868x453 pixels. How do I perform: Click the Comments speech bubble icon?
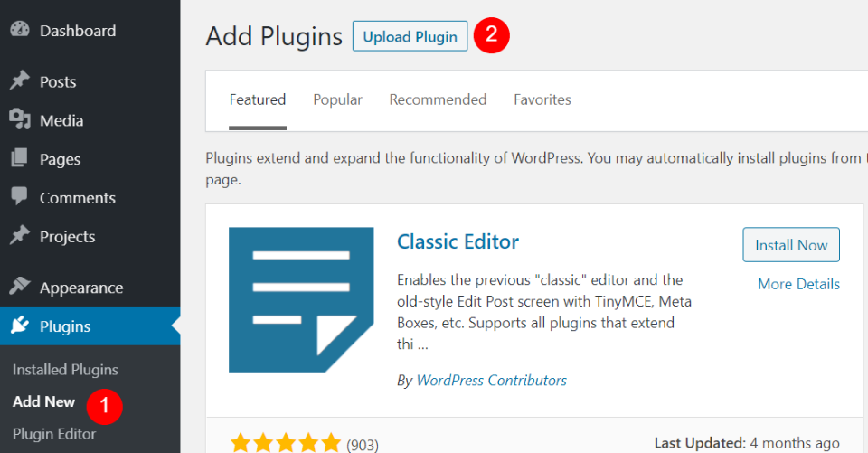point(20,197)
